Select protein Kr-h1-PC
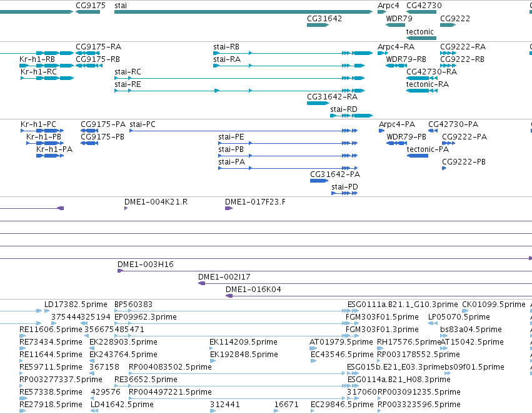Viewport: 532px width, 414px height. click(42, 131)
